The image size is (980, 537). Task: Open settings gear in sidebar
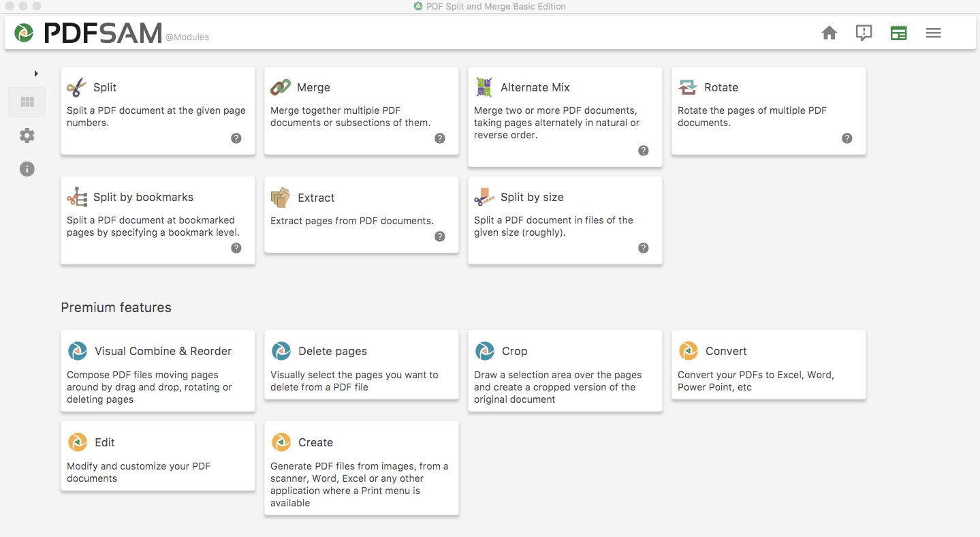pyautogui.click(x=27, y=136)
